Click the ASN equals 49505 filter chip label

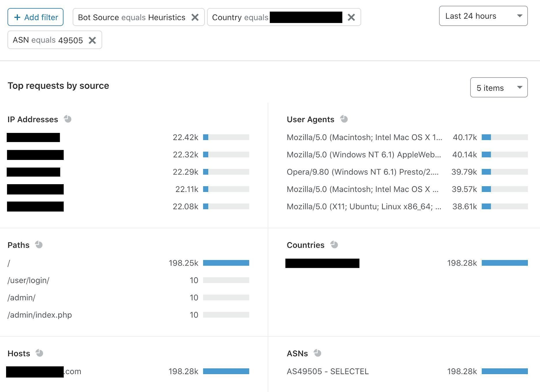[48, 40]
